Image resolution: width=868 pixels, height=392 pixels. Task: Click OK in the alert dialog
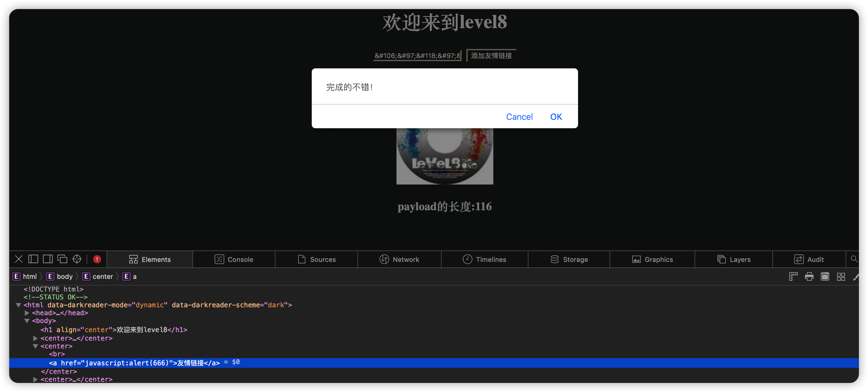[556, 117]
